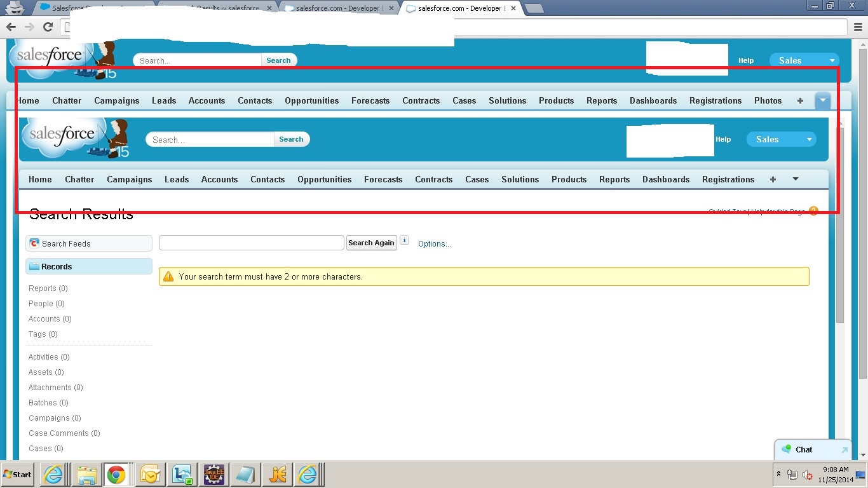Viewport: 868px width, 488px height.
Task: Open the Options... link
Action: tap(435, 243)
